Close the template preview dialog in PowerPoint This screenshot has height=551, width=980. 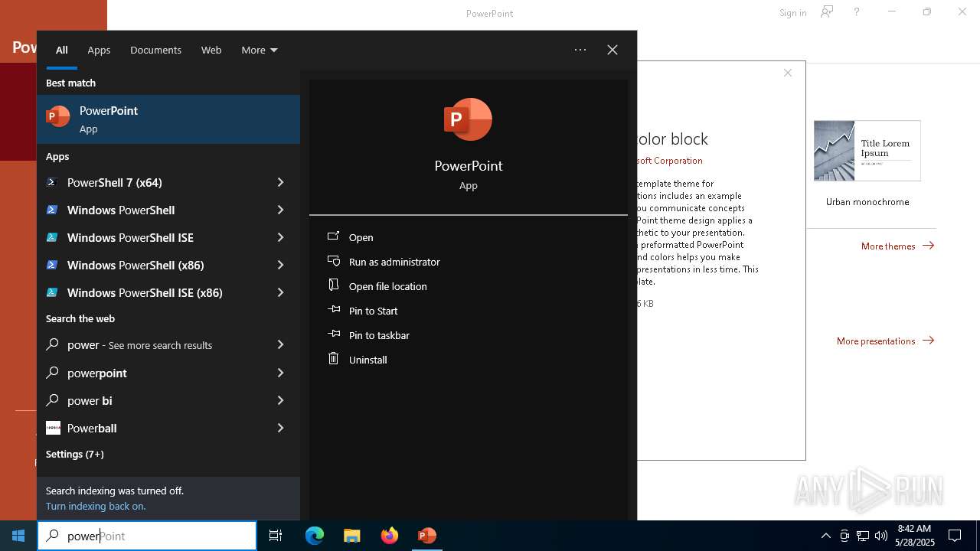pos(788,73)
